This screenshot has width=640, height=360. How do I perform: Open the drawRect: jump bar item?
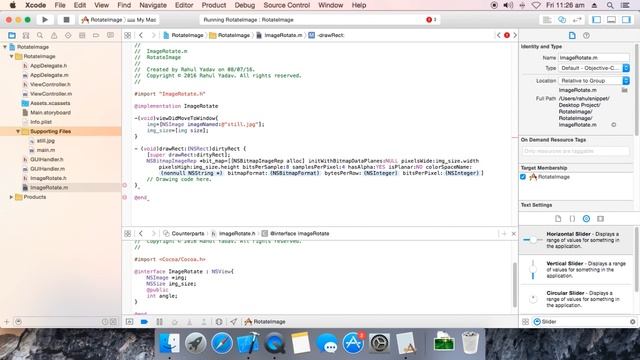pyautogui.click(x=327, y=36)
